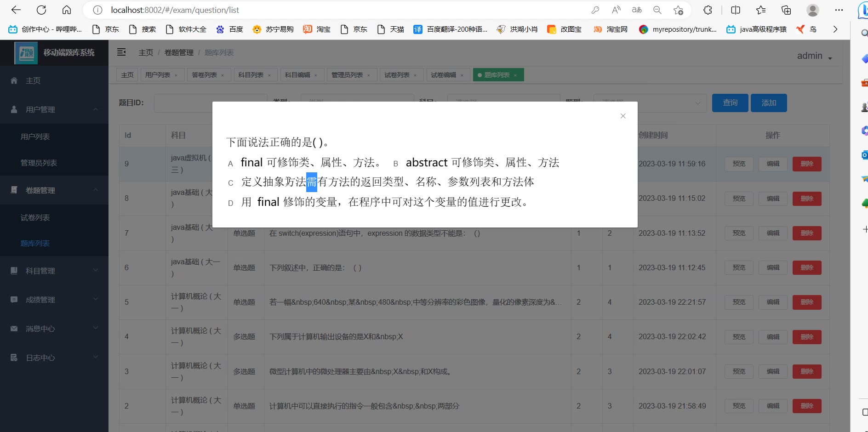Click the blue 查询 button

[730, 103]
